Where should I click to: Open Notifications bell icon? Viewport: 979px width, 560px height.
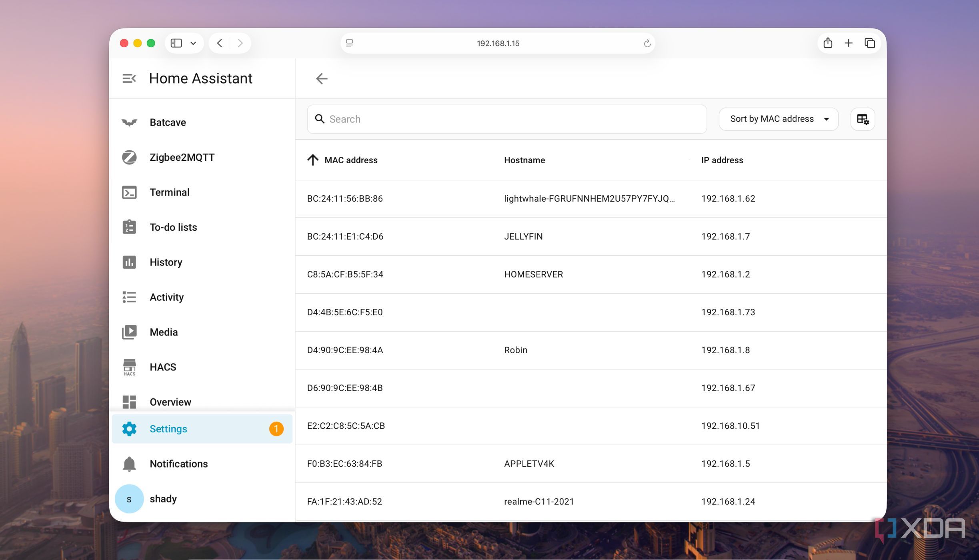pyautogui.click(x=129, y=464)
